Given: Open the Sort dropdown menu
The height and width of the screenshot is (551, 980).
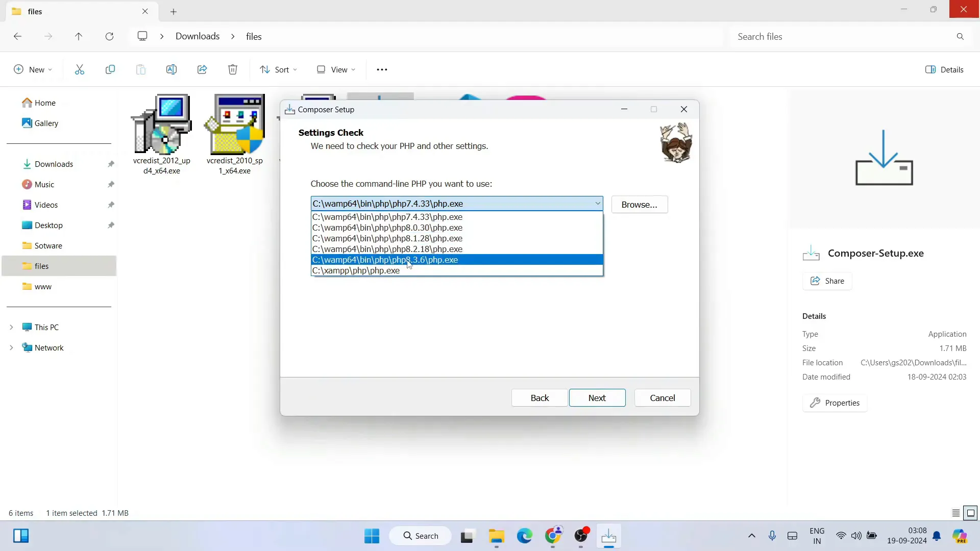Looking at the screenshot, I should 278,69.
